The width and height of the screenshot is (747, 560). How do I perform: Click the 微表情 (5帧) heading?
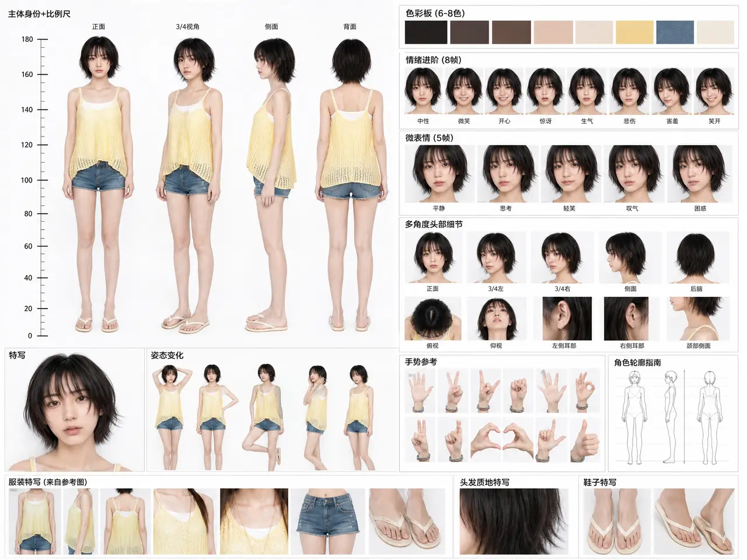tap(430, 138)
